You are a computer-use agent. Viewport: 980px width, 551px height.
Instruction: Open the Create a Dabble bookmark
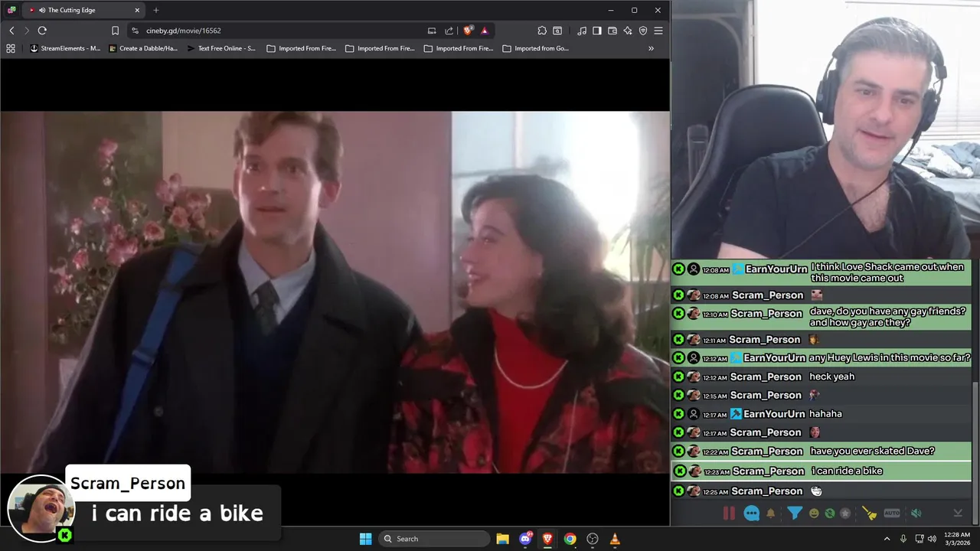coord(143,48)
